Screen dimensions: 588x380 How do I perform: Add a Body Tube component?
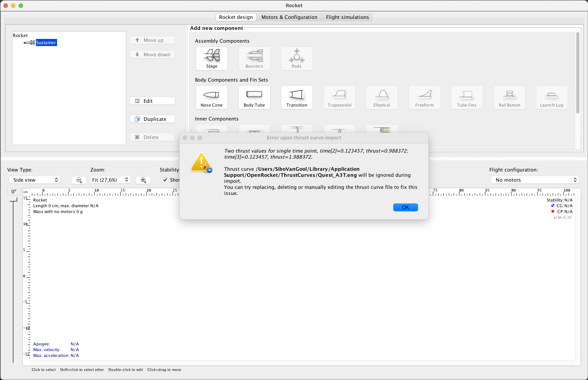(x=254, y=97)
